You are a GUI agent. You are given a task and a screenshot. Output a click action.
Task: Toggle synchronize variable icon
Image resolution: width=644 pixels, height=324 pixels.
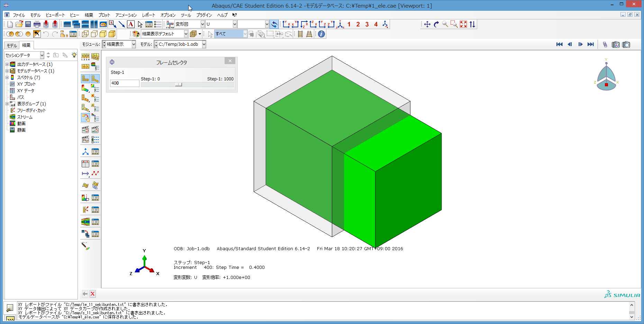(274, 24)
